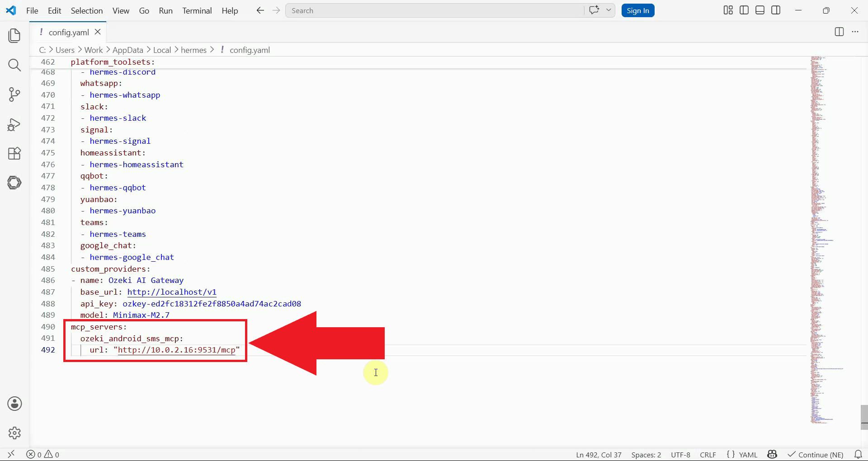Image resolution: width=868 pixels, height=461 pixels.
Task: Open the Continue extension hexagon icon
Action: click(14, 183)
